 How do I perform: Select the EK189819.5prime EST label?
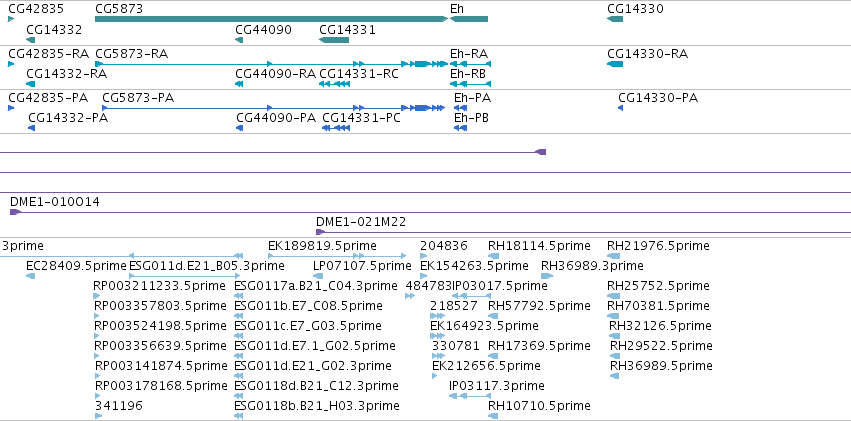click(322, 246)
